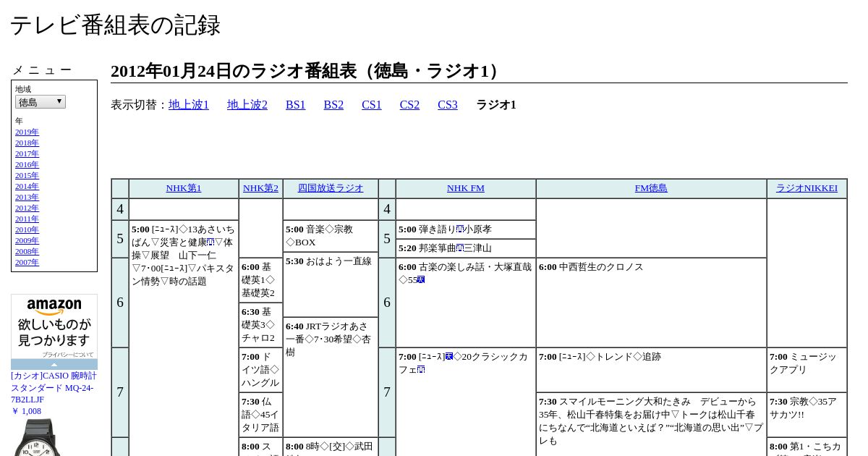This screenshot has height=456, width=868.
Task: Select the 6:30 基礎英3 チャロ2 program
Action: pyautogui.click(x=260, y=325)
